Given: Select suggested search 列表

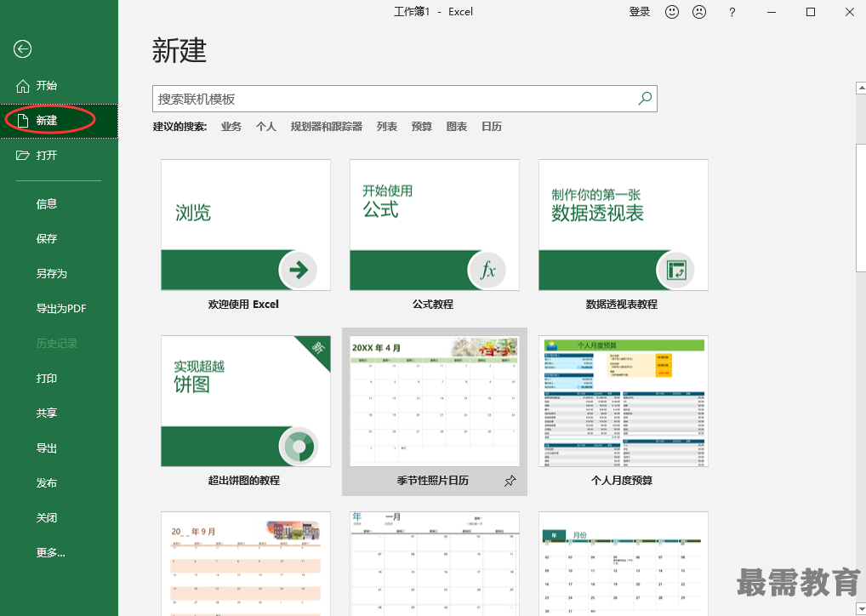Looking at the screenshot, I should click(386, 127).
